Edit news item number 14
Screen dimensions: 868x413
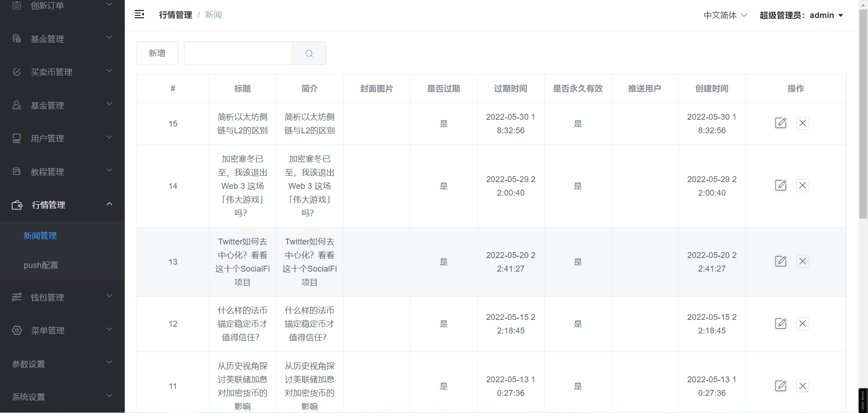[x=781, y=186]
